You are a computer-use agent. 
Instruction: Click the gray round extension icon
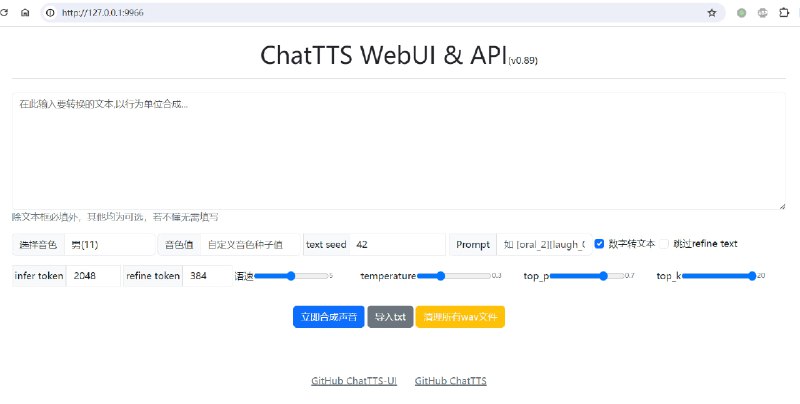[x=762, y=13]
